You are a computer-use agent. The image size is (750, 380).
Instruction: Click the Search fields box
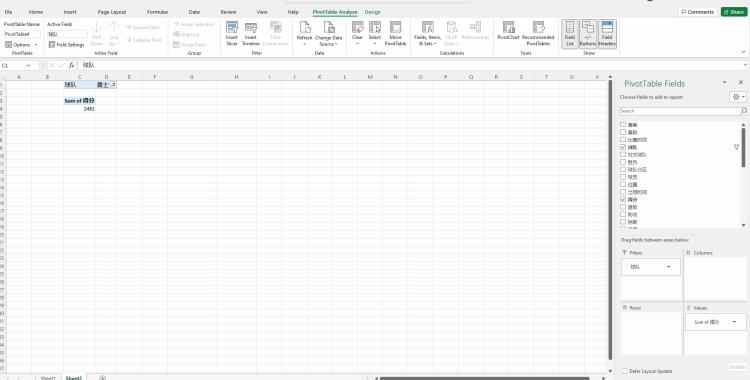[x=679, y=111]
